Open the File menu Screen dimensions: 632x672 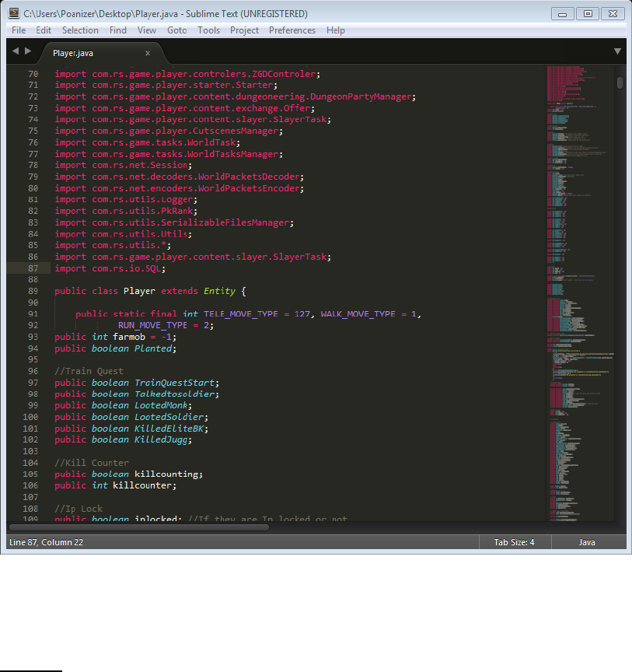click(19, 30)
